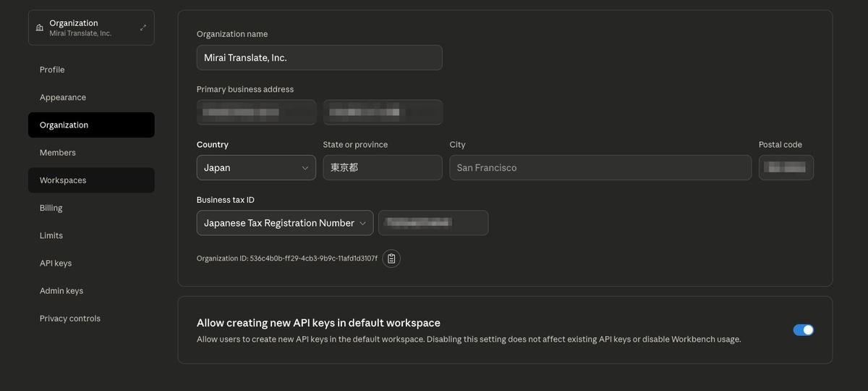868x391 pixels.
Task: Open Privacy controls settings
Action: point(70,319)
